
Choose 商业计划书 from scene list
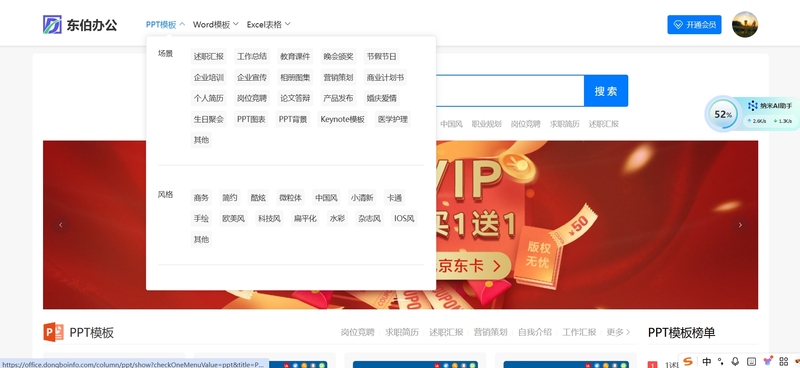385,78
